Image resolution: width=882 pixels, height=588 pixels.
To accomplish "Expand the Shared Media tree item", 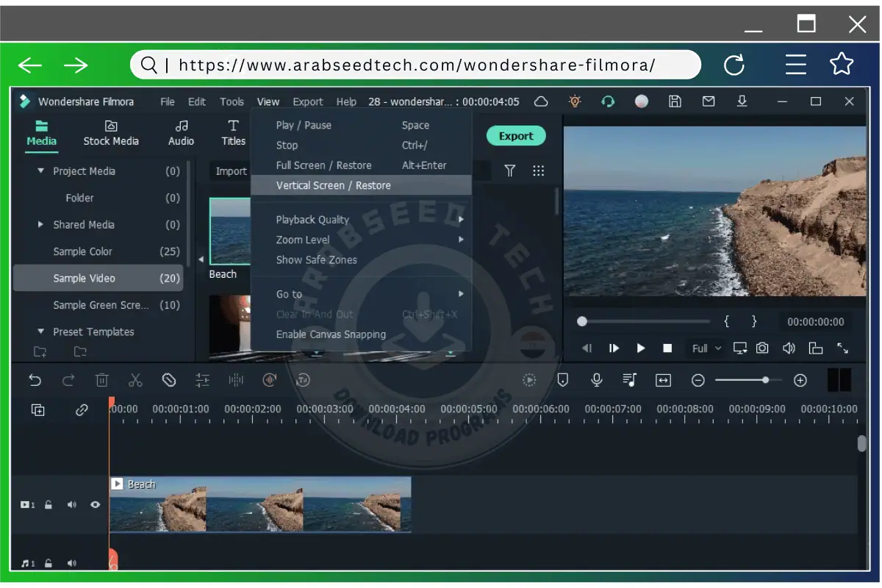I will tap(40, 224).
